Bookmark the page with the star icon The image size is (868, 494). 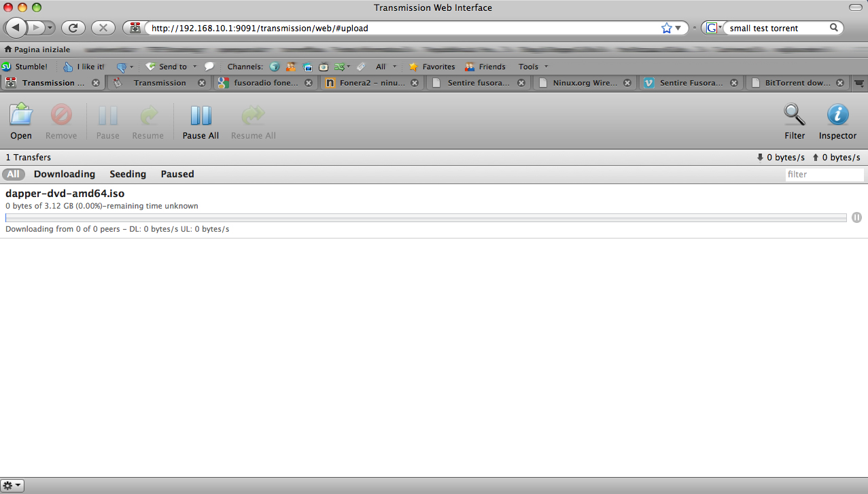pyautogui.click(x=666, y=28)
